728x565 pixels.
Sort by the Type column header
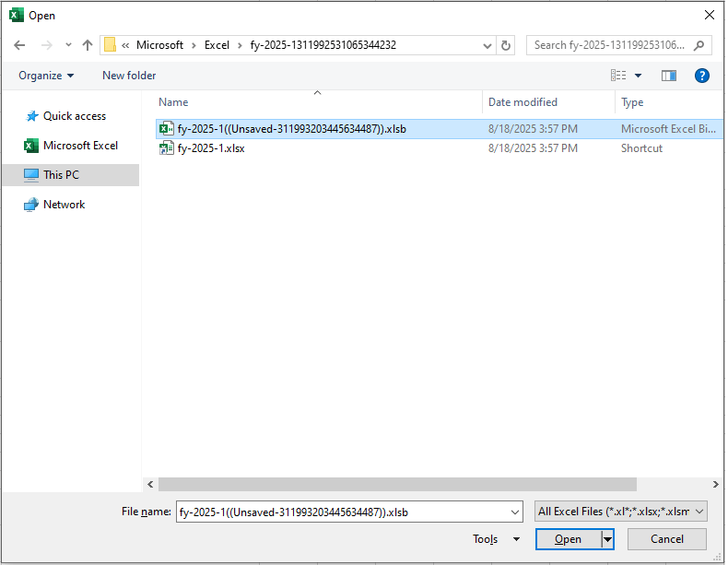pyautogui.click(x=632, y=102)
